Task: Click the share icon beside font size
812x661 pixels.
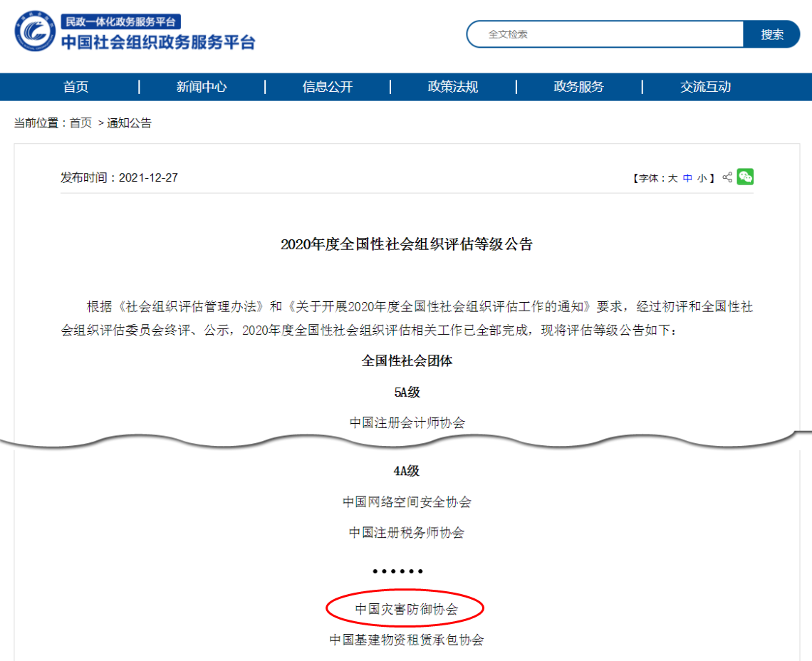Action: 727,177
